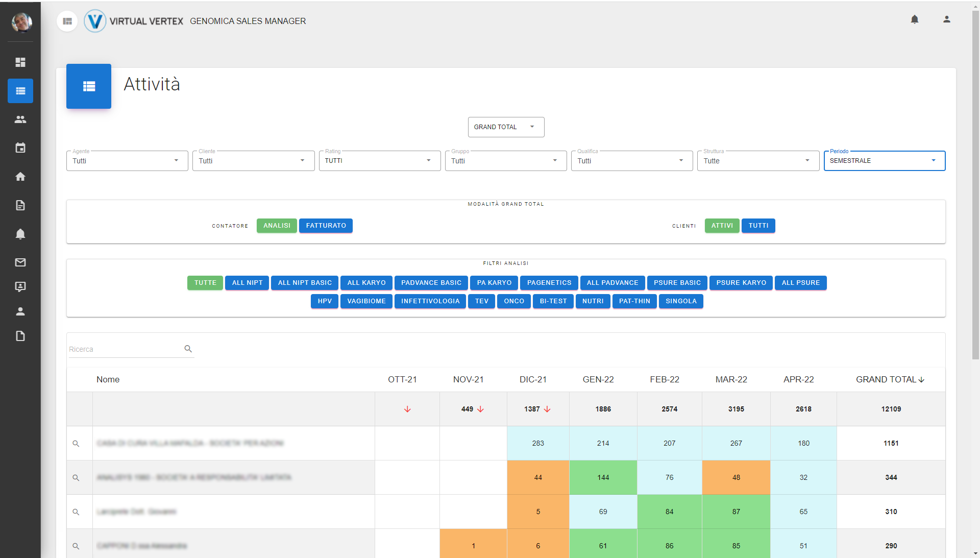
Task: Open the people group icon in sidebar
Action: click(20, 119)
